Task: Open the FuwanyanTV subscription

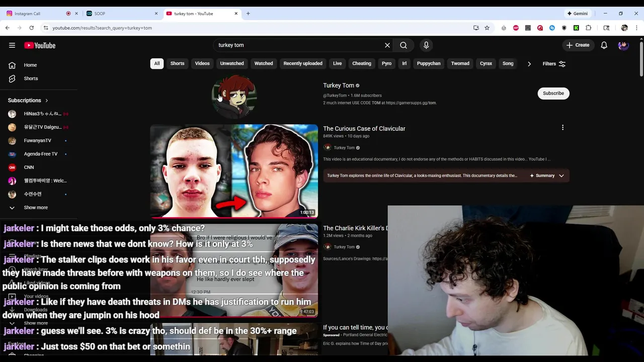Action: [x=38, y=141]
